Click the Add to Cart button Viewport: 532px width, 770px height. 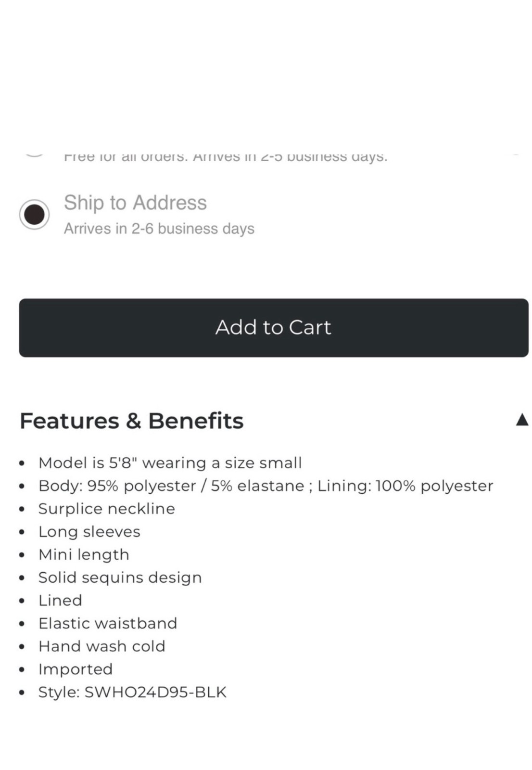point(273,328)
